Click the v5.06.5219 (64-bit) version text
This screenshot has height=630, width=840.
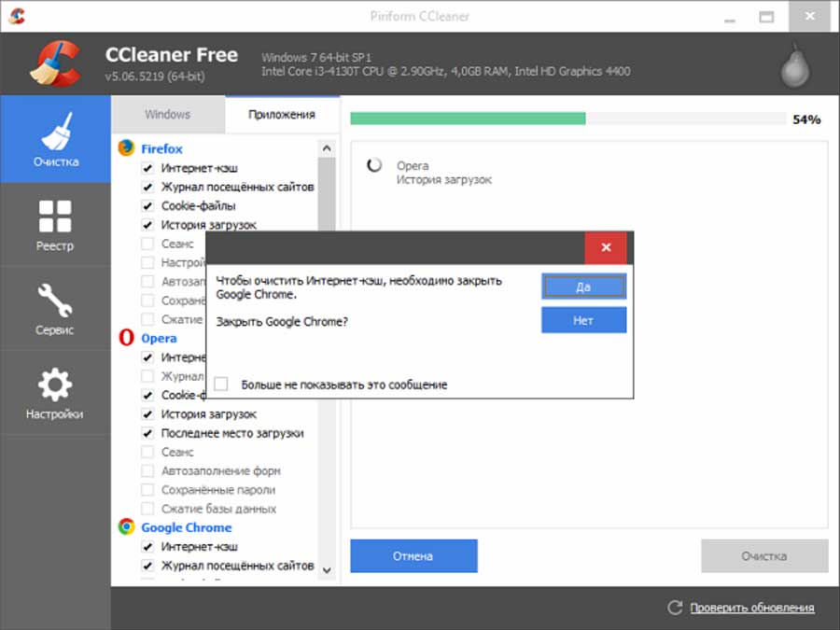(x=155, y=77)
